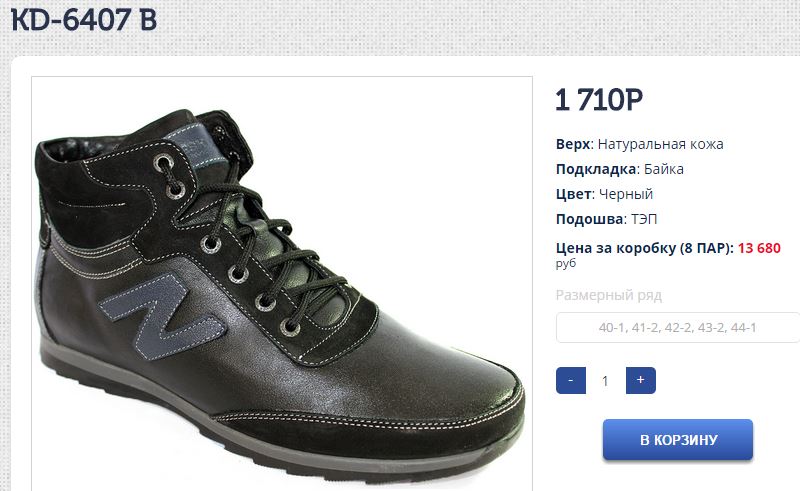This screenshot has height=491, width=800.
Task: Click the blue tongue label on boot
Action: [195, 146]
